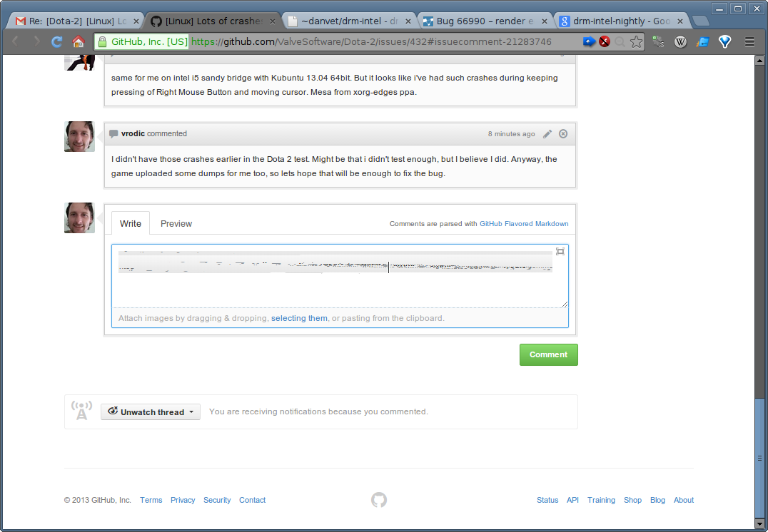Go to browser home page
768x532 pixels.
tap(79, 42)
